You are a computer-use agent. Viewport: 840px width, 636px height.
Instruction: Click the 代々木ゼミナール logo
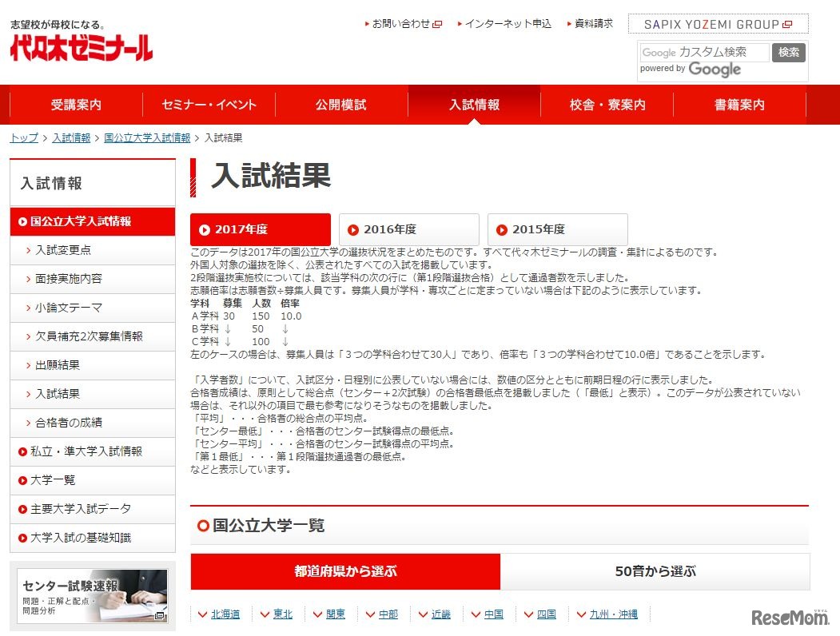coord(80,48)
